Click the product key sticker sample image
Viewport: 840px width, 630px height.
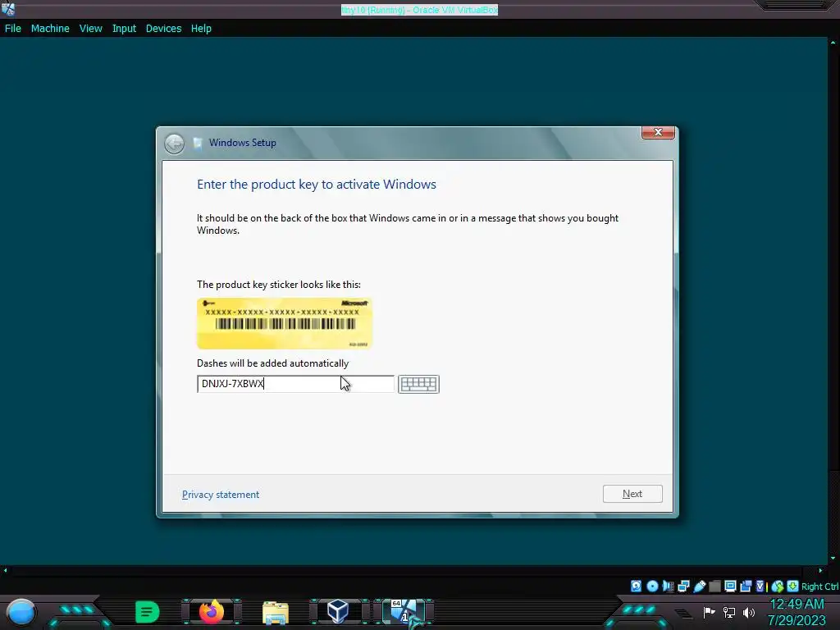click(x=285, y=323)
